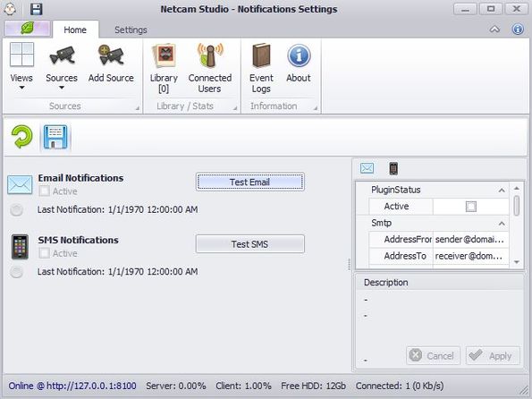Click the small save icon in title bar
This screenshot has height=399, width=532.
pyautogui.click(x=37, y=9)
